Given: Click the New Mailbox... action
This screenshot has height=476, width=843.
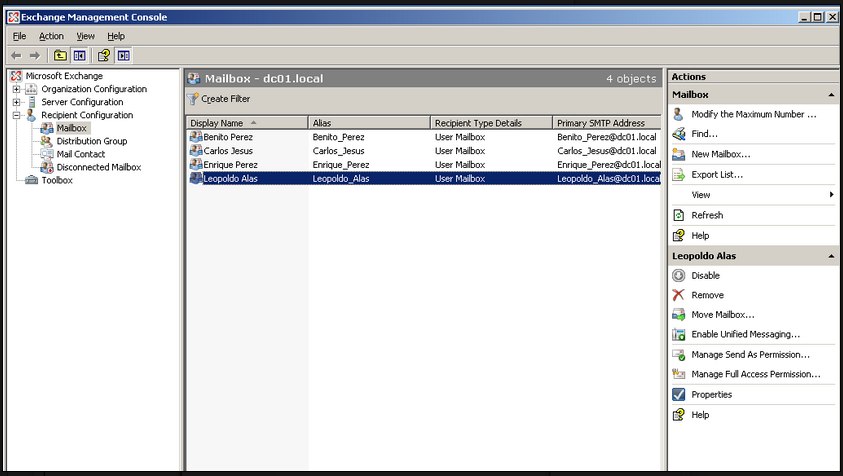Looking at the screenshot, I should coord(721,154).
